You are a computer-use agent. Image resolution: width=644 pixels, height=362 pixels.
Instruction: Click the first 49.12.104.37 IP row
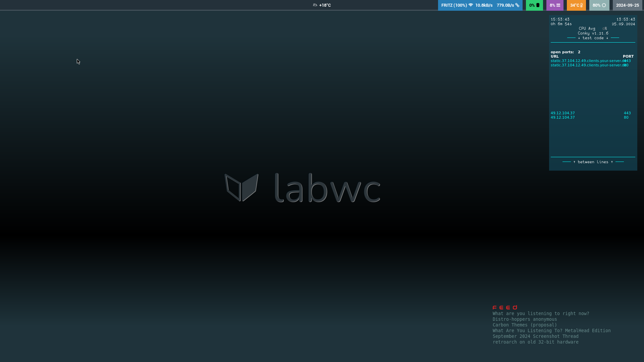[x=562, y=113]
